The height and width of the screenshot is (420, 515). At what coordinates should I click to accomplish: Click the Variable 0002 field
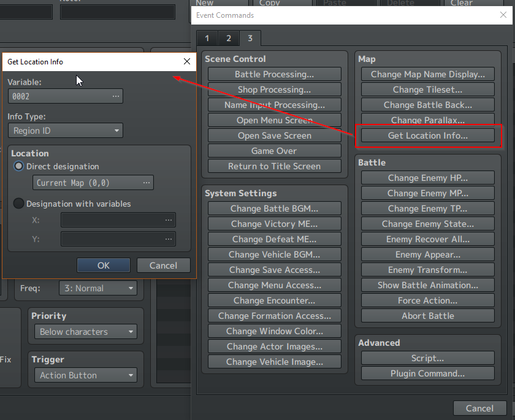(x=66, y=96)
